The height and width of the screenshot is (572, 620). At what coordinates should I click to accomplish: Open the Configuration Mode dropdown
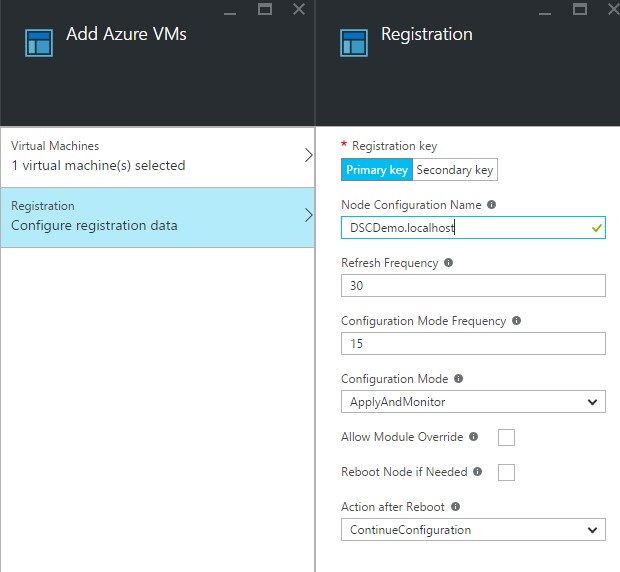click(473, 402)
